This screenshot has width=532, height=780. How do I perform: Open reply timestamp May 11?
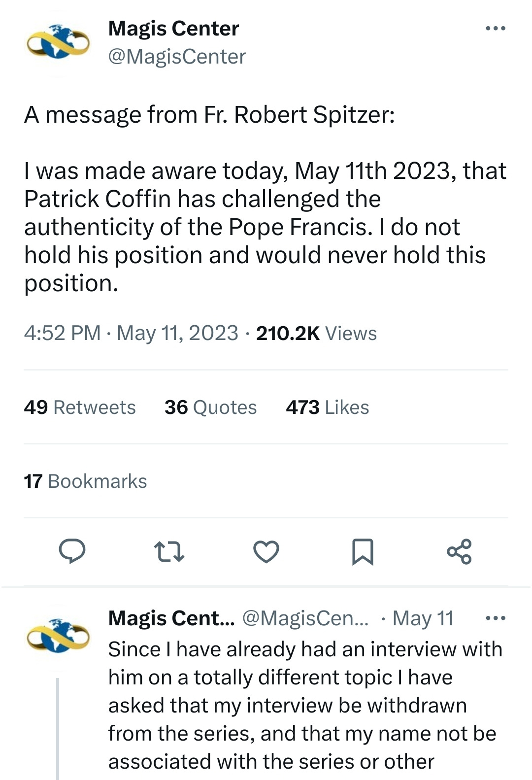(x=423, y=618)
